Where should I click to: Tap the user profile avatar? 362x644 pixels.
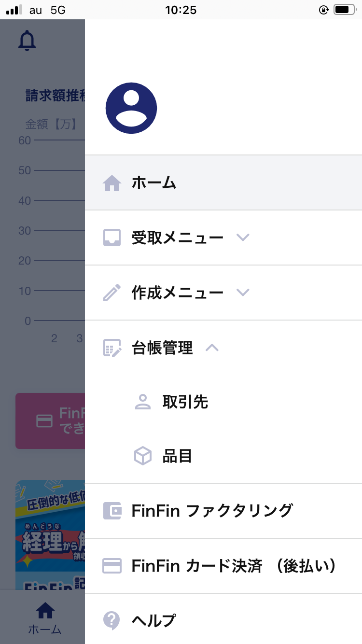[x=131, y=108]
